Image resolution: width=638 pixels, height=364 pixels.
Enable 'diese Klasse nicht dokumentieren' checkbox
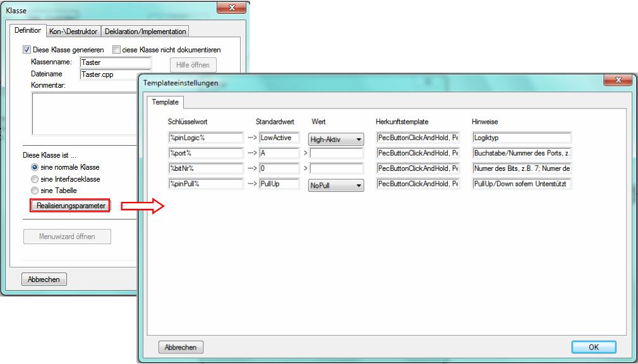coord(116,50)
